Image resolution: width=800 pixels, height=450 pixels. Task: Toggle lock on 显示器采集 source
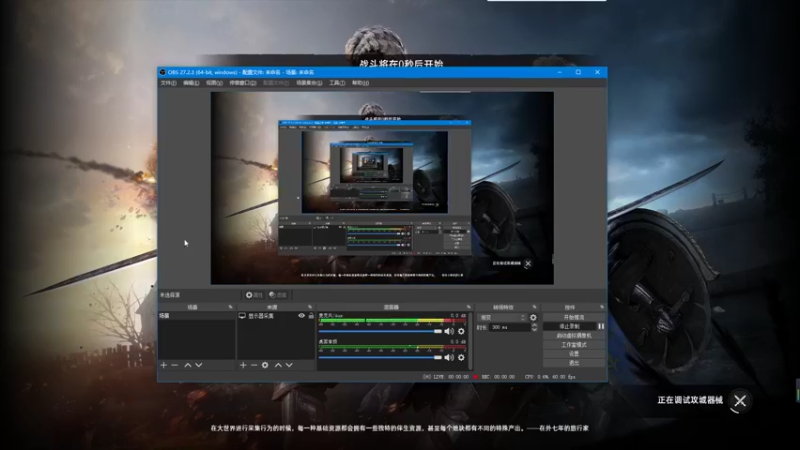pyautogui.click(x=311, y=316)
